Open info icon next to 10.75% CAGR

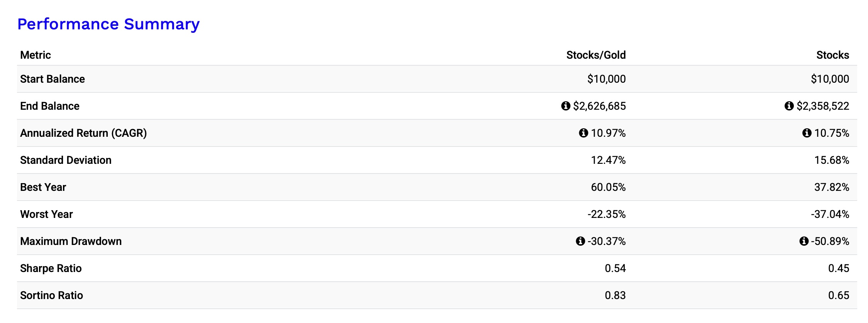click(807, 133)
